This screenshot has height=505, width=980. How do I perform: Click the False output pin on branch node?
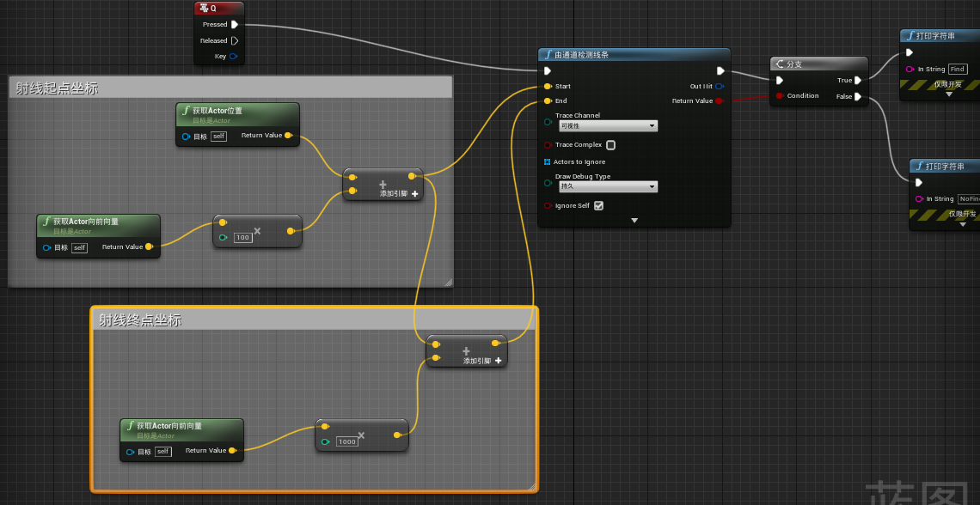858,97
